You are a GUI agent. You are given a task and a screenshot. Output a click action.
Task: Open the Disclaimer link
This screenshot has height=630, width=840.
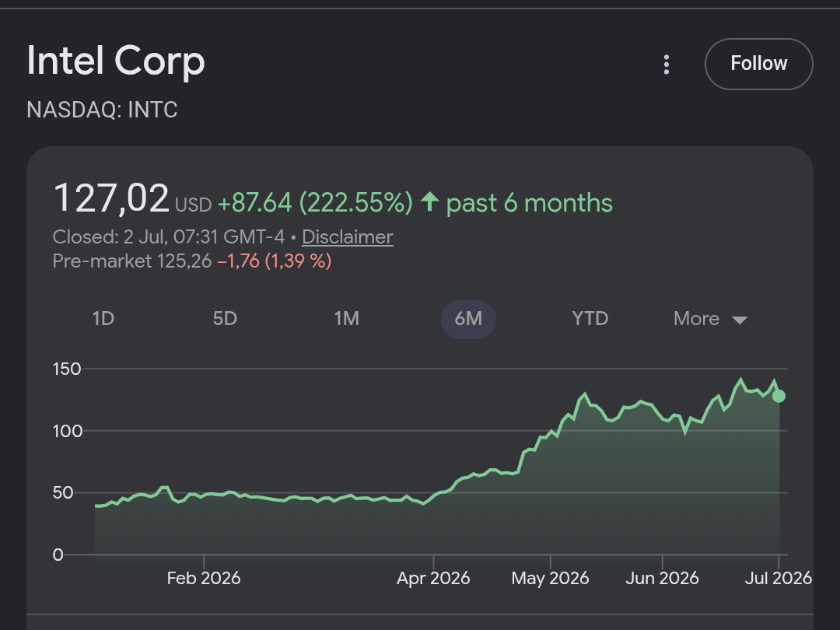tap(347, 236)
